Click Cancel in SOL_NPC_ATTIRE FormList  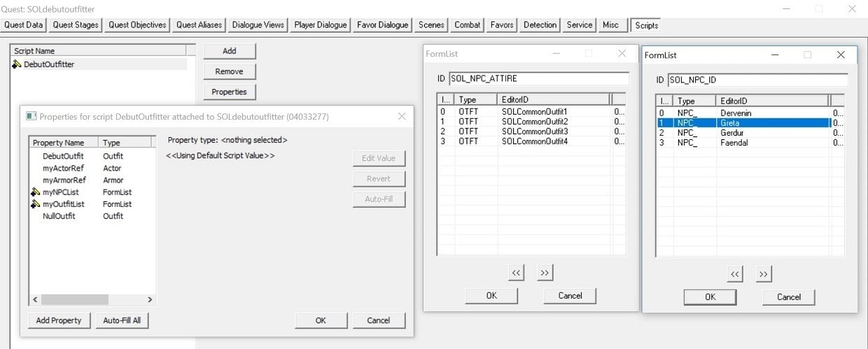coord(570,296)
